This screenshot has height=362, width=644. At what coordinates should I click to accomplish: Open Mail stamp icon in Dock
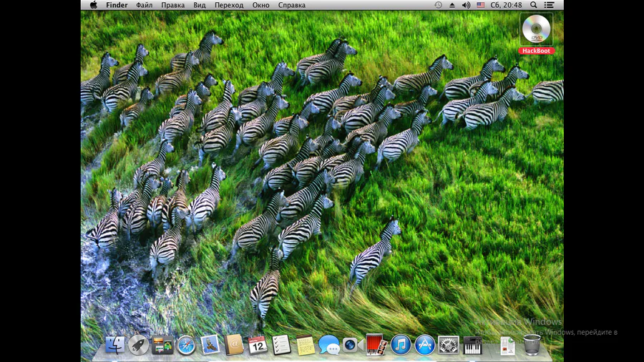pos(210,345)
